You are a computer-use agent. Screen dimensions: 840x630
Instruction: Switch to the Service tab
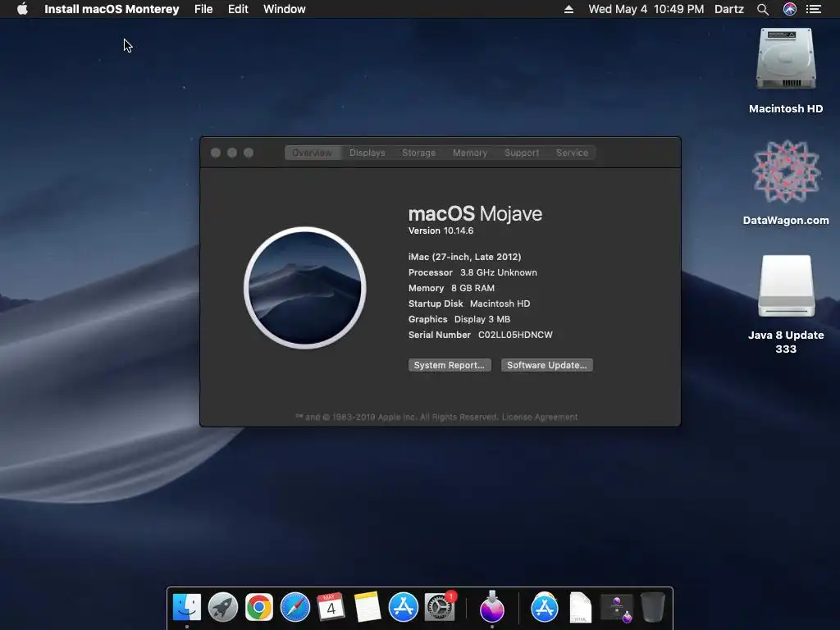click(572, 153)
